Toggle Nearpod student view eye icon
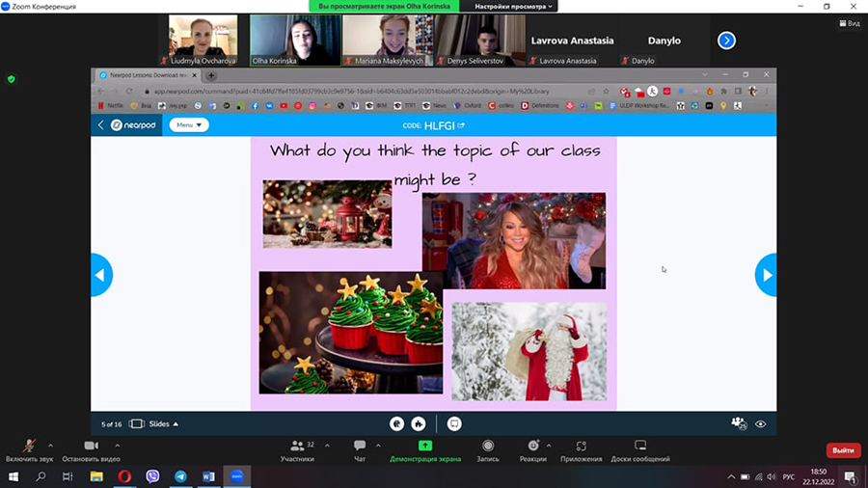Viewport: 868px width, 488px height. coord(761,423)
